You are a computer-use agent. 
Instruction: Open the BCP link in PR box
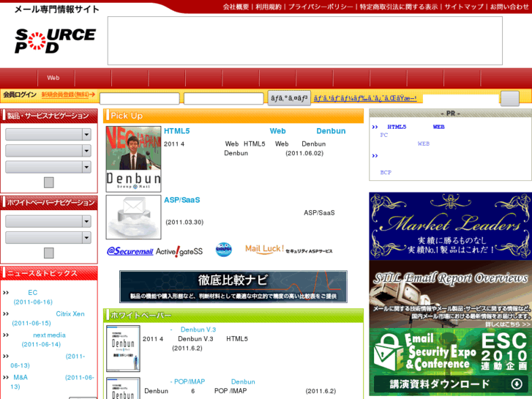coord(386,173)
